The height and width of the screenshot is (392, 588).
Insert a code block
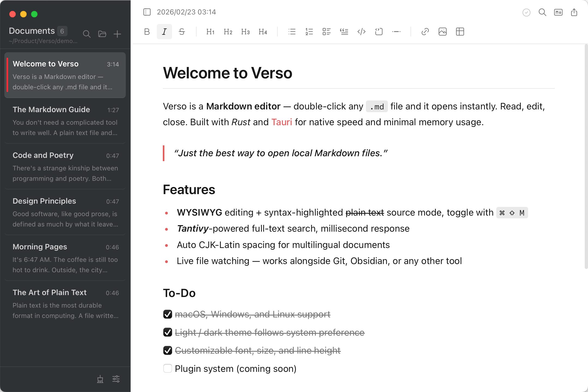[x=361, y=32]
